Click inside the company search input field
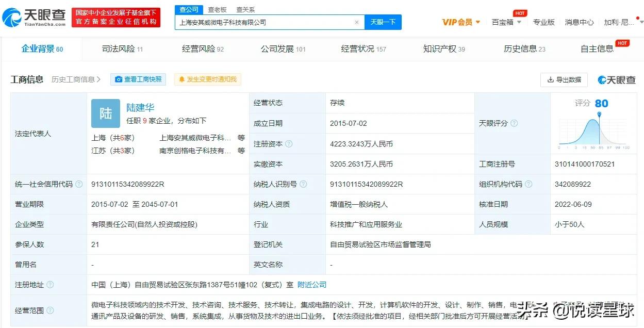The image size is (644, 328). click(x=268, y=22)
